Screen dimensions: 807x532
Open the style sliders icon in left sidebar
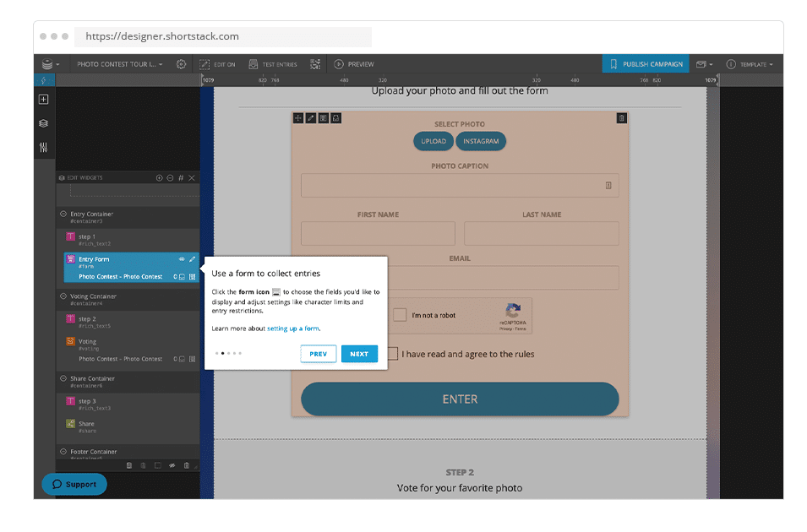click(44, 148)
